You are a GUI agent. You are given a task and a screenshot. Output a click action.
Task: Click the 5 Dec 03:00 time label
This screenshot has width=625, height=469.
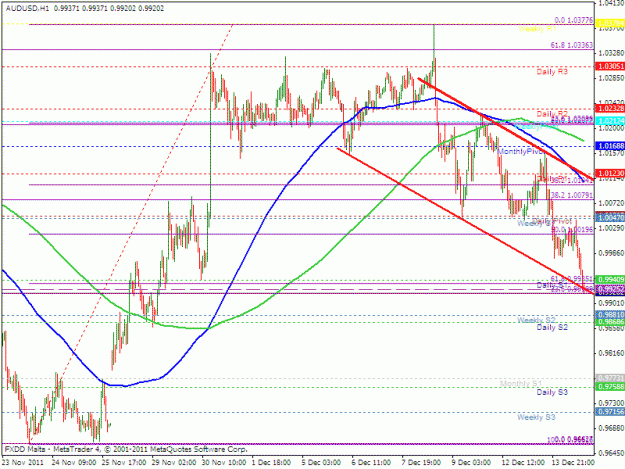(321, 462)
